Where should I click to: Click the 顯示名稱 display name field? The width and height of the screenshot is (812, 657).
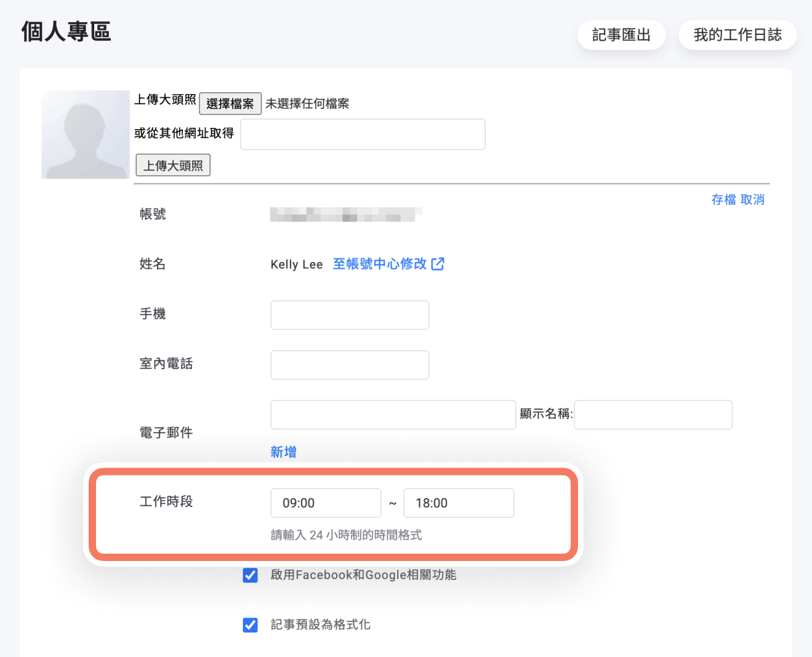coord(653,415)
